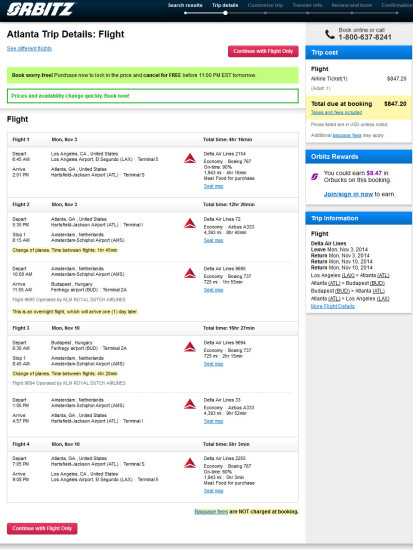Select the Customize trip step
Screen dimensions: 413x550
265,5
